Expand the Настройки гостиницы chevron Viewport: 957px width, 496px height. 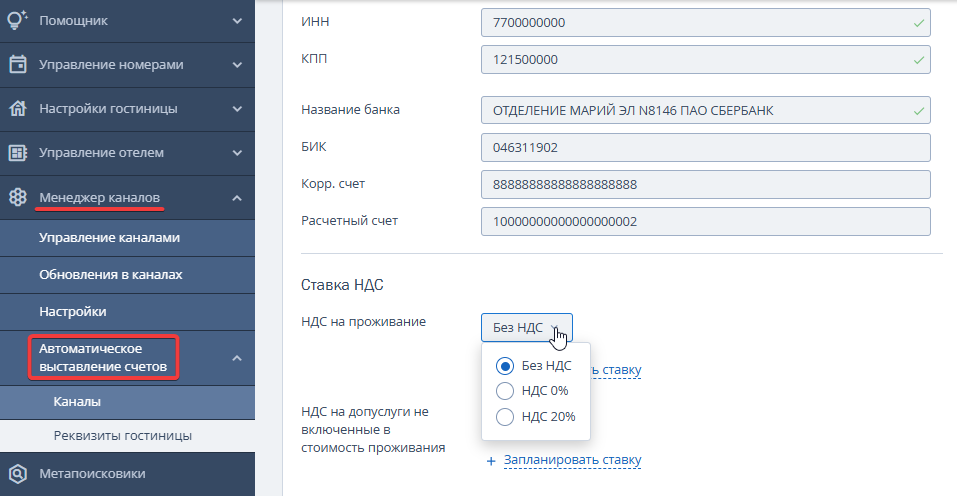coord(237,109)
